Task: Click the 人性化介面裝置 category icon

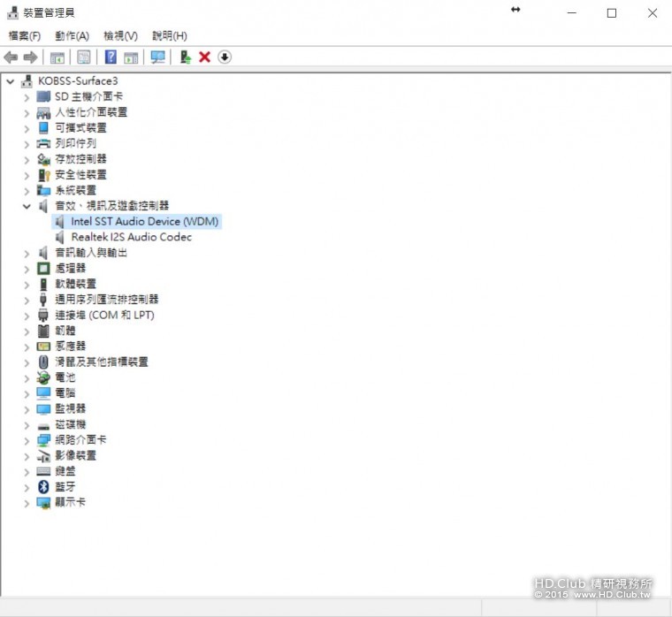Action: [x=43, y=112]
